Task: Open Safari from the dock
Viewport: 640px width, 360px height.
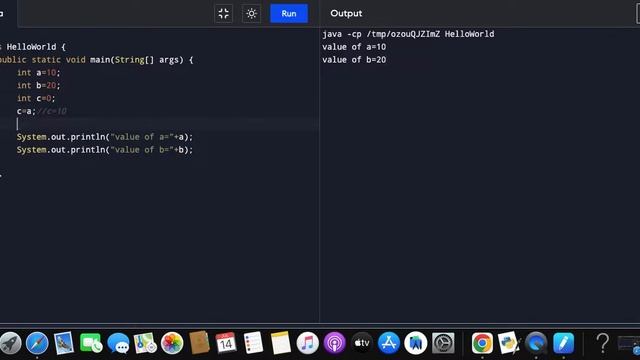Action: (x=37, y=343)
